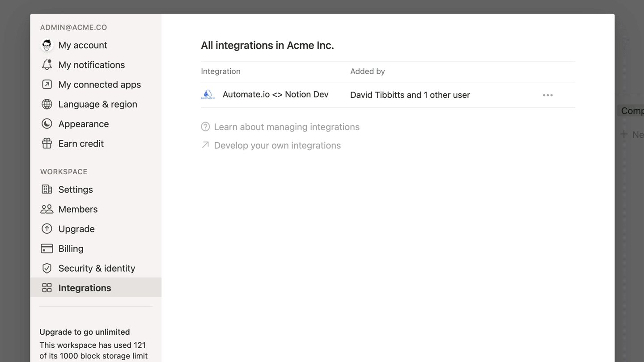Select My account profile avatar

[47, 45]
